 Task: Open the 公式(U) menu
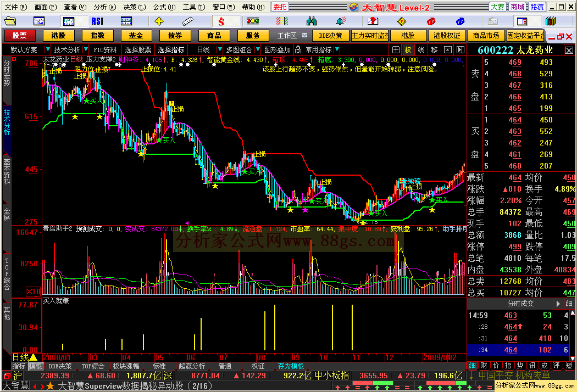point(164,7)
